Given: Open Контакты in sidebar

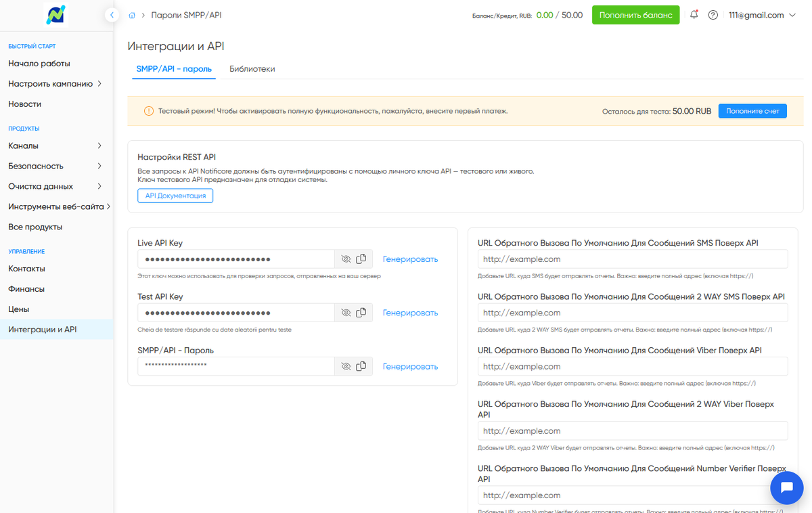Looking at the screenshot, I should pyautogui.click(x=26, y=269).
